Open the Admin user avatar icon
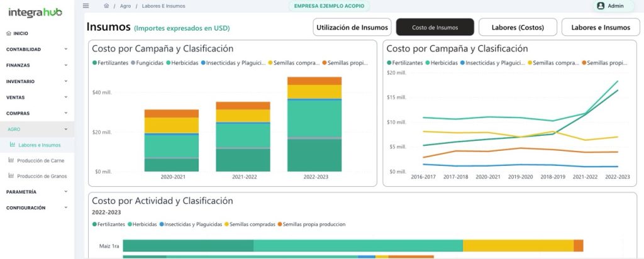 tap(600, 6)
